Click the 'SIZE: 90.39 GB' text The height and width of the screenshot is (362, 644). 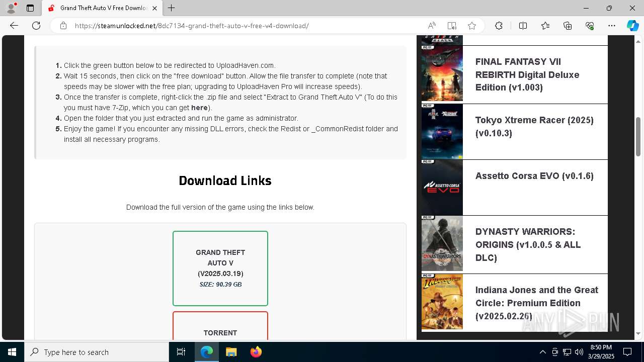[x=220, y=285]
